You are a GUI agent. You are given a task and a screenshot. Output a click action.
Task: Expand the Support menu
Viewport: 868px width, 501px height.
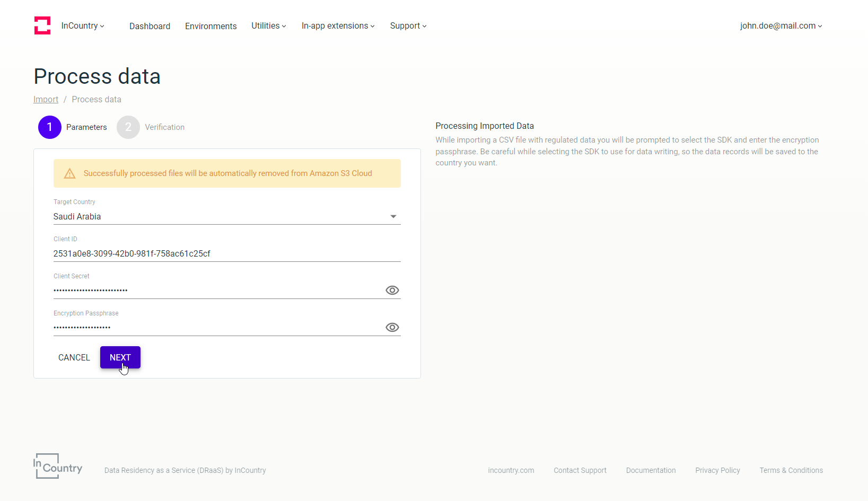(408, 26)
